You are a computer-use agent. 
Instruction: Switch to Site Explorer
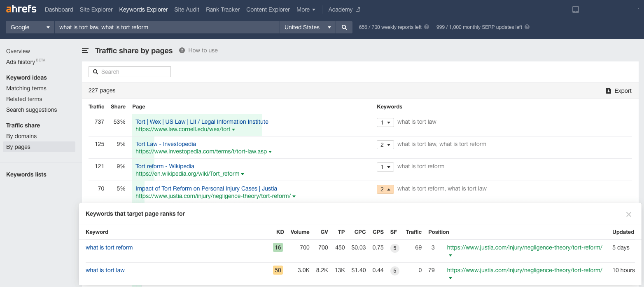click(x=96, y=9)
